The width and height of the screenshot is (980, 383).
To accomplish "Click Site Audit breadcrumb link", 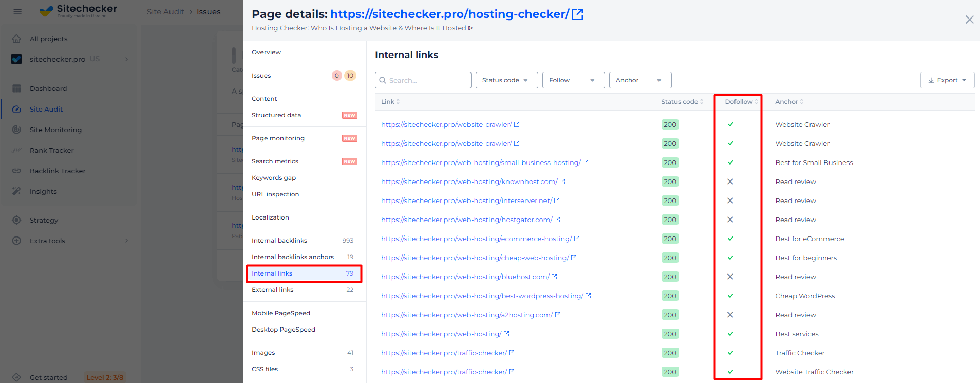I will click(x=165, y=12).
